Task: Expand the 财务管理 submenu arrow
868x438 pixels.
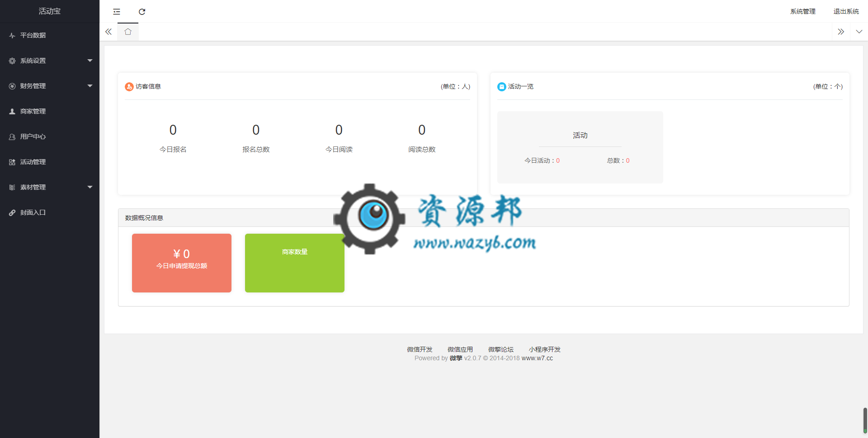Action: 90,86
